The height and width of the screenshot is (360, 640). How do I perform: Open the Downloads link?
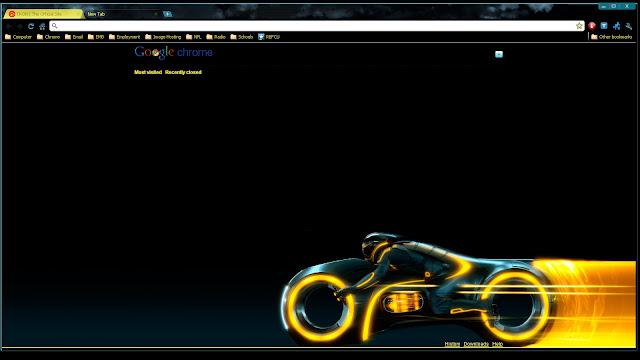(476, 344)
